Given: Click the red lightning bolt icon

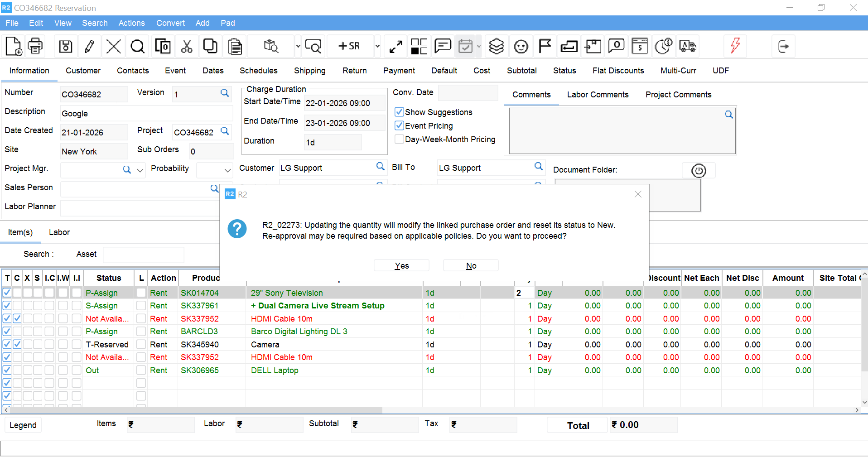Looking at the screenshot, I should [x=735, y=46].
